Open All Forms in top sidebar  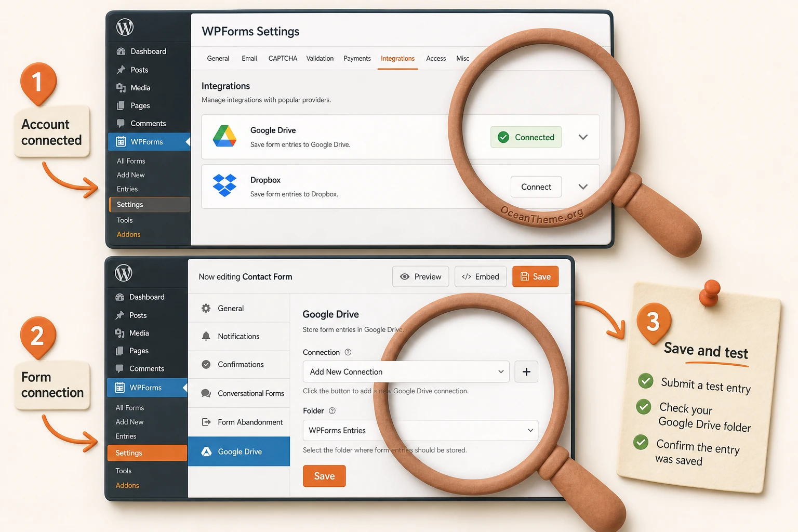pos(131,161)
